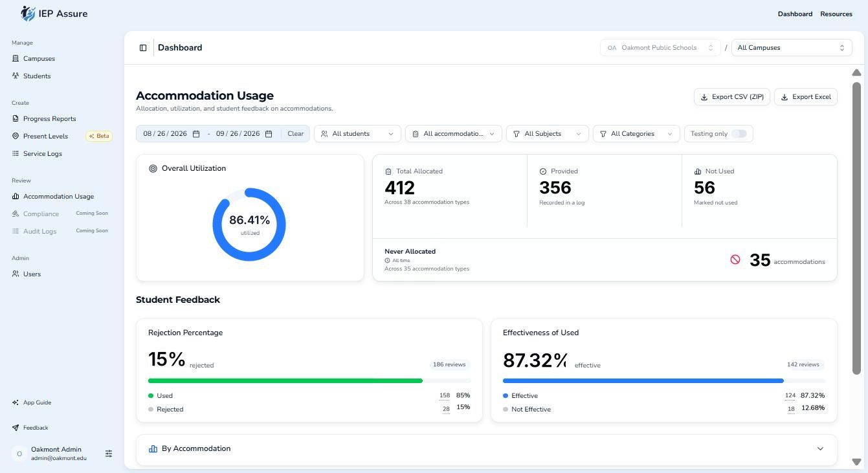Go to Progress Reports in sidebar
Viewport: 868px width, 473px height.
(x=49, y=119)
